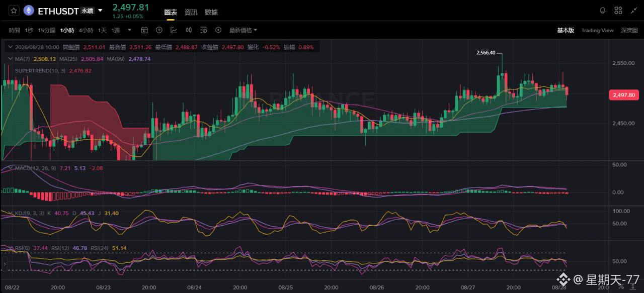Collapse fullscreen with the inward arrows icon

(x=633, y=11)
